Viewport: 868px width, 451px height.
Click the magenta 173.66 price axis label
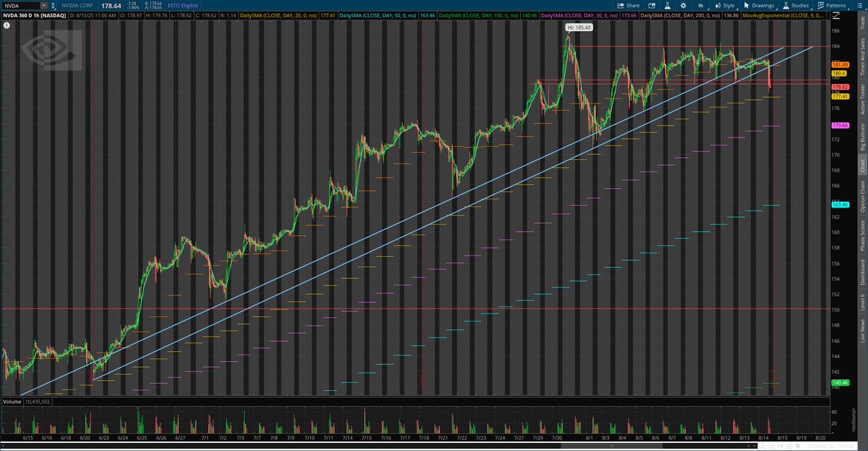pyautogui.click(x=840, y=125)
